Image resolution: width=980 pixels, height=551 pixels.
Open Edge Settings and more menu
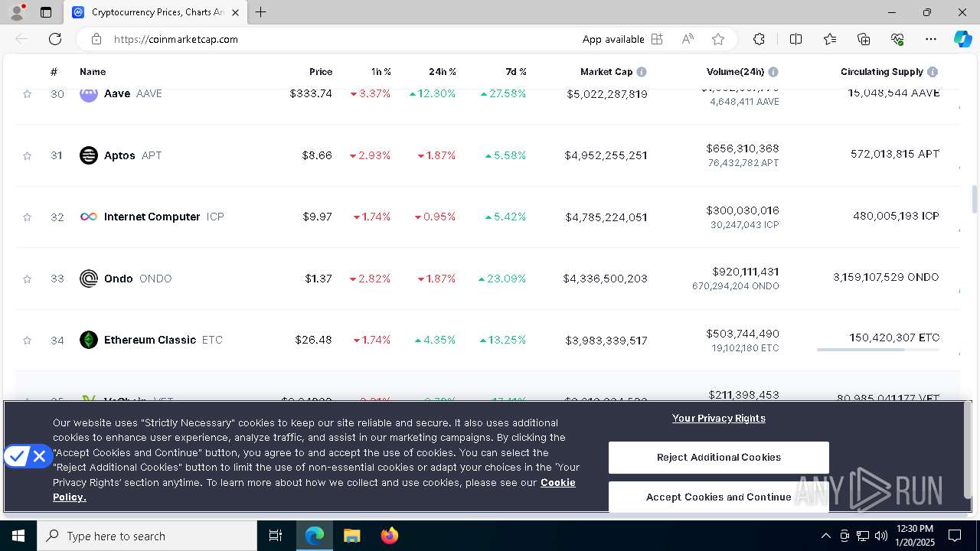(x=931, y=39)
